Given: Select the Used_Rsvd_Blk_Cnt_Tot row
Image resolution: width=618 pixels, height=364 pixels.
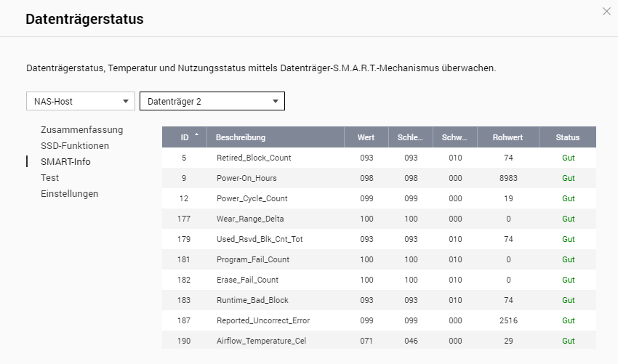Looking at the screenshot, I should coord(379,239).
